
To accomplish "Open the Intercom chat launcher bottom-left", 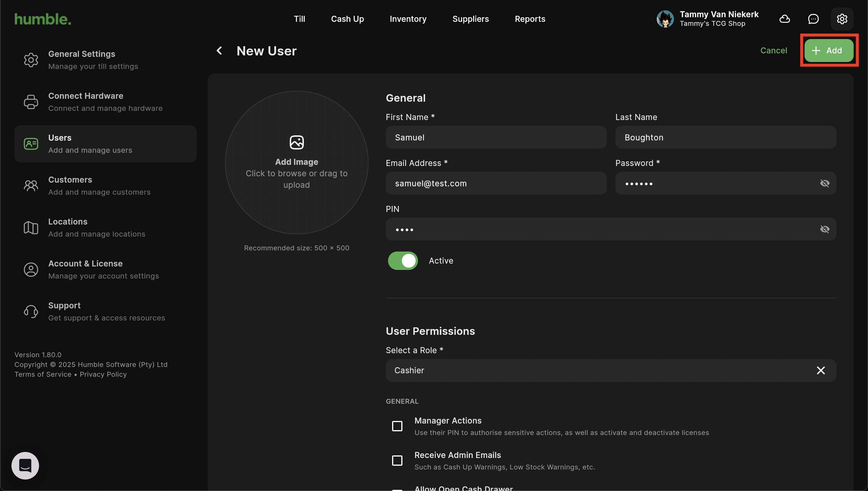I will click(25, 465).
